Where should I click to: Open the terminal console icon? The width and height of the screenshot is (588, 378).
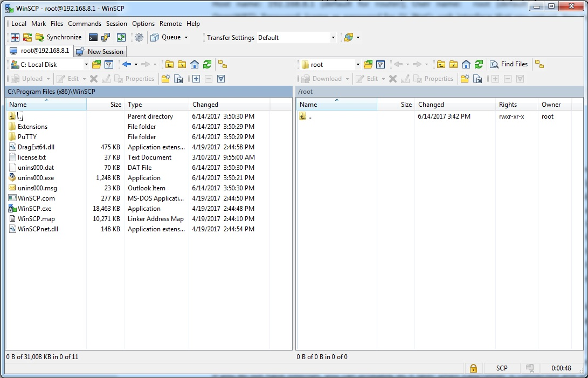coord(93,37)
